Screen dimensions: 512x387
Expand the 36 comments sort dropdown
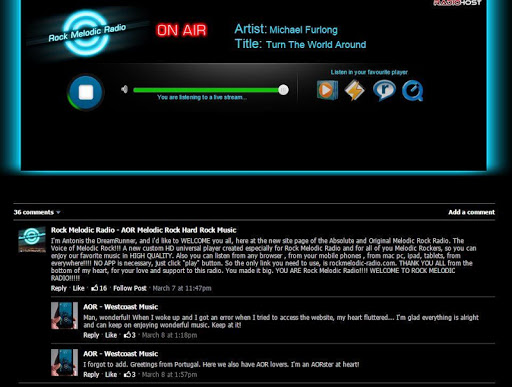click(37, 212)
